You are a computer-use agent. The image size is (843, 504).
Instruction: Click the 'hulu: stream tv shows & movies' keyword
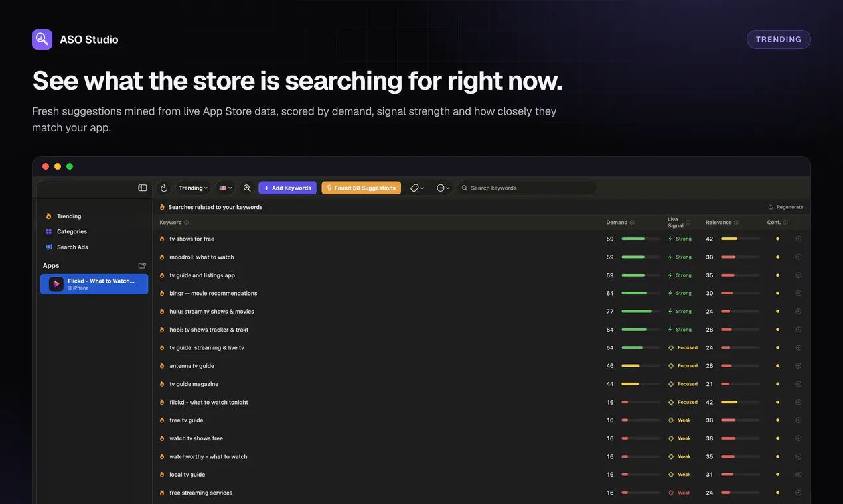[x=212, y=311]
